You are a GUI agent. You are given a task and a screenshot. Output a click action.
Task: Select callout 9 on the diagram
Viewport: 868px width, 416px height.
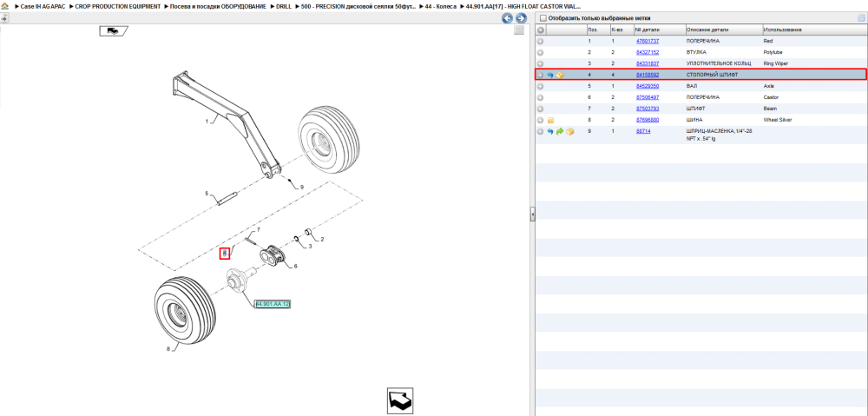coord(302,188)
